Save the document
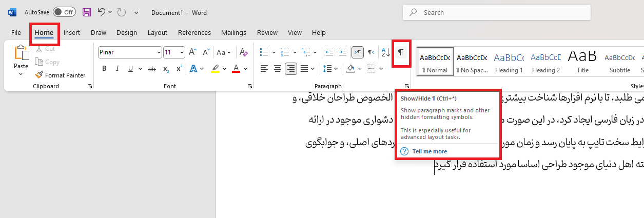This screenshot has width=644, height=218. (87, 12)
